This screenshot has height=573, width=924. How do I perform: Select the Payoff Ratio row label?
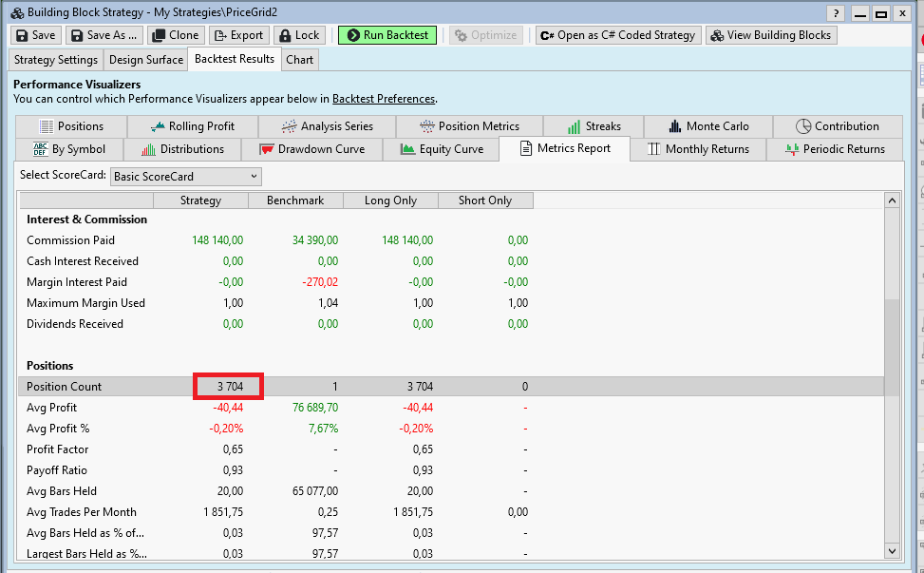57,470
